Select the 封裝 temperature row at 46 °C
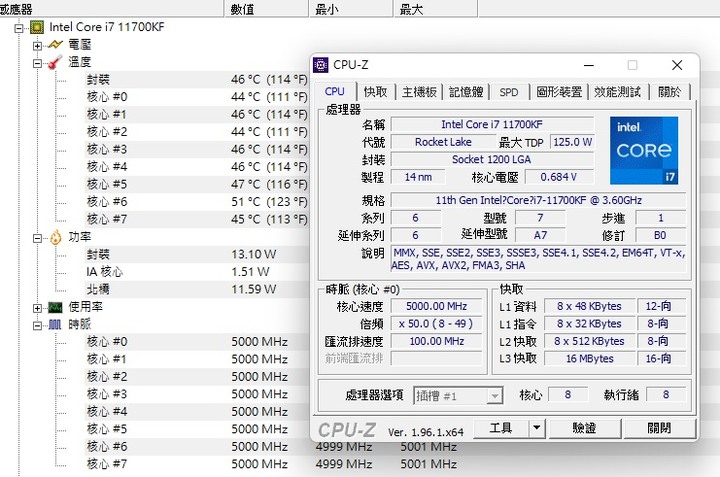This screenshot has height=477, width=720. (197, 79)
